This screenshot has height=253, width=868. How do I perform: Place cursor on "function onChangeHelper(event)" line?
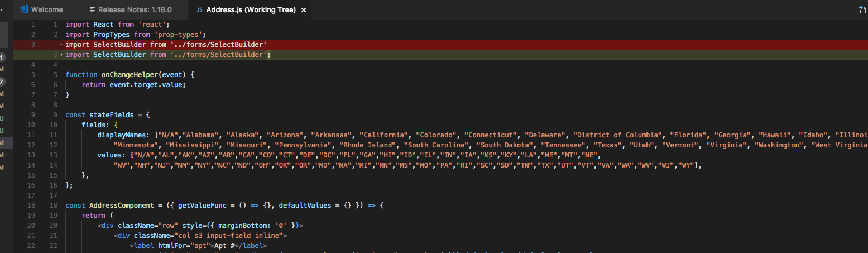(x=130, y=74)
